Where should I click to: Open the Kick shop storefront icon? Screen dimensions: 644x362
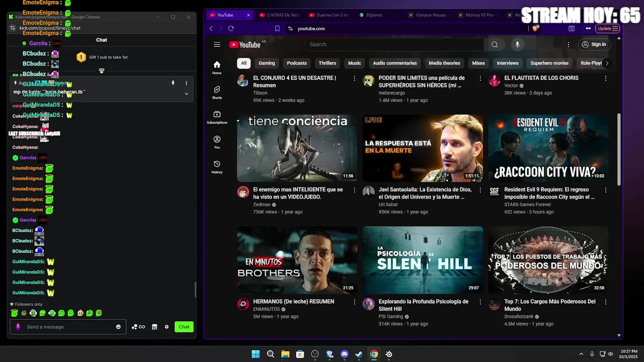click(x=154, y=327)
